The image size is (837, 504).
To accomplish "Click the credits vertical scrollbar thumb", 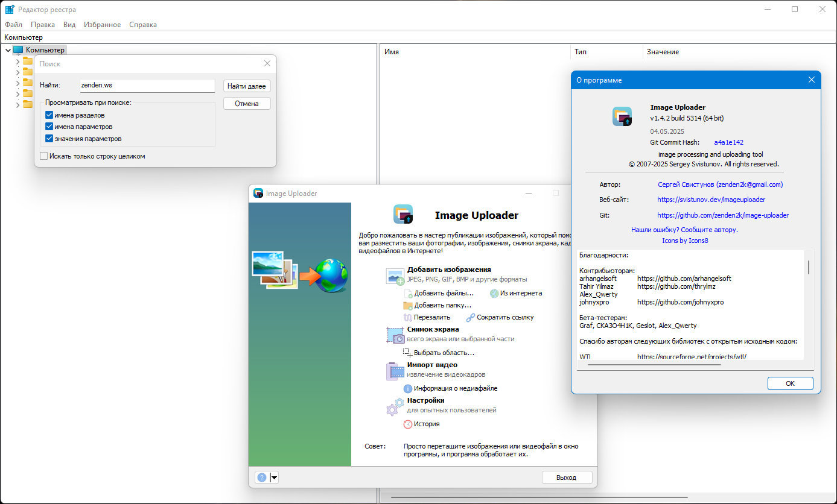I will pyautogui.click(x=809, y=267).
